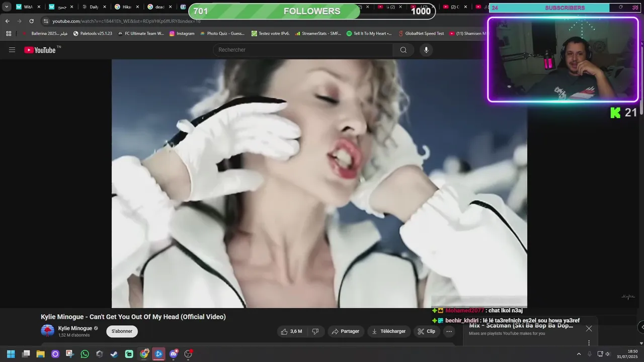Screen dimensions: 644x362
Task: Like the video with 3,6 M likes
Action: point(291,331)
